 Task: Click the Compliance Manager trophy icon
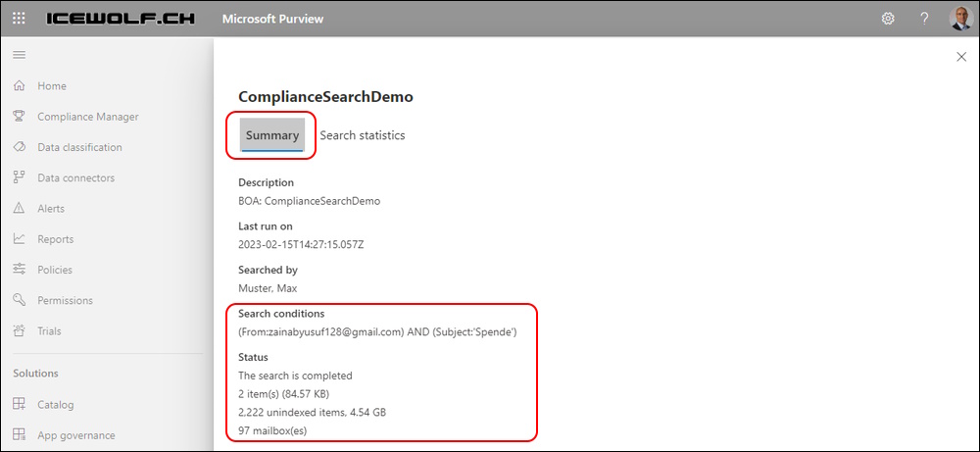(20, 117)
